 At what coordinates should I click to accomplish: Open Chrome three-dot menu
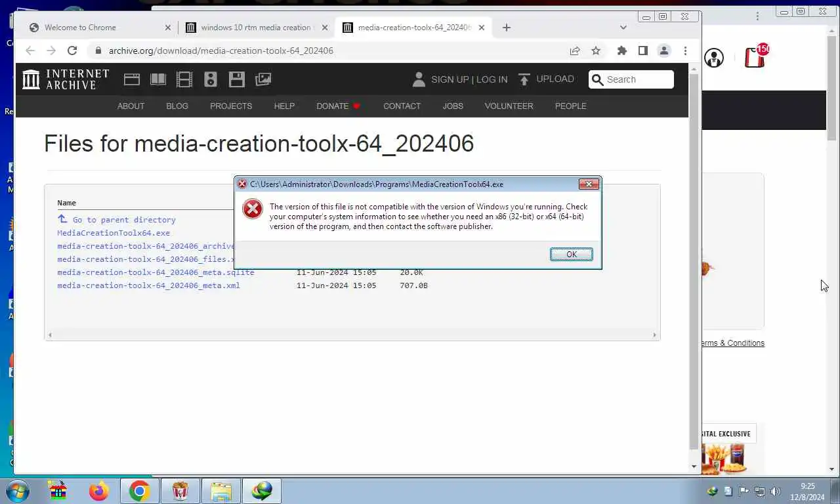pyautogui.click(x=685, y=51)
